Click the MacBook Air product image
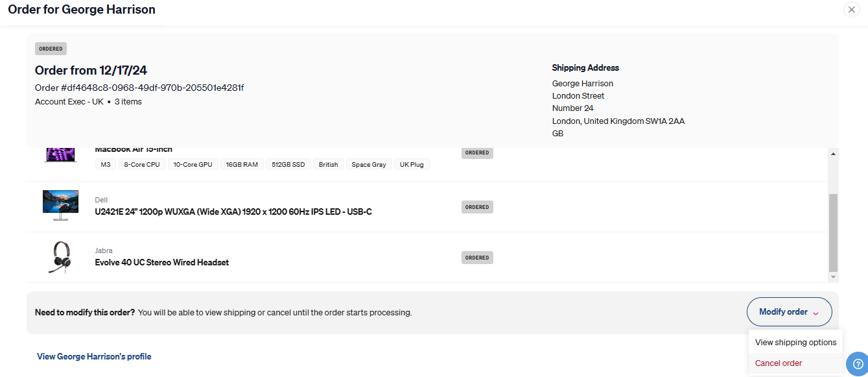Viewport: 868px width, 377px height. point(60,156)
